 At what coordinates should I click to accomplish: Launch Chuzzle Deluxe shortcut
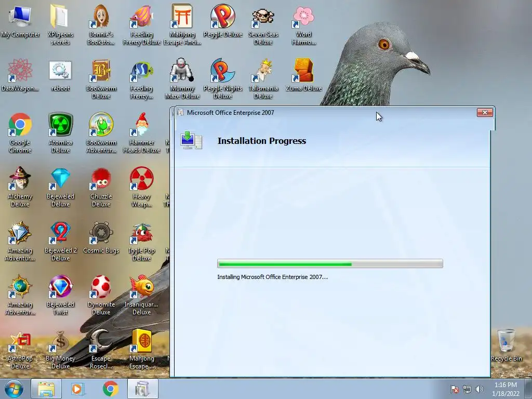pyautogui.click(x=101, y=187)
